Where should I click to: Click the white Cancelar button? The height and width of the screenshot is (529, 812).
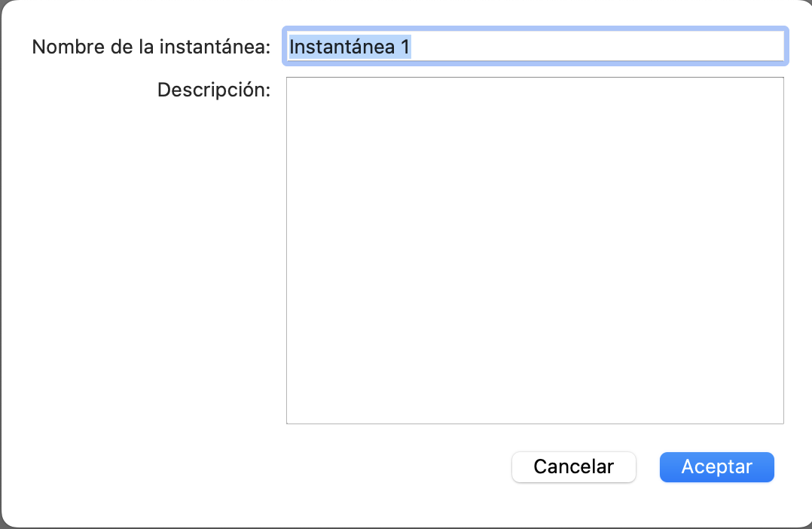coord(573,466)
